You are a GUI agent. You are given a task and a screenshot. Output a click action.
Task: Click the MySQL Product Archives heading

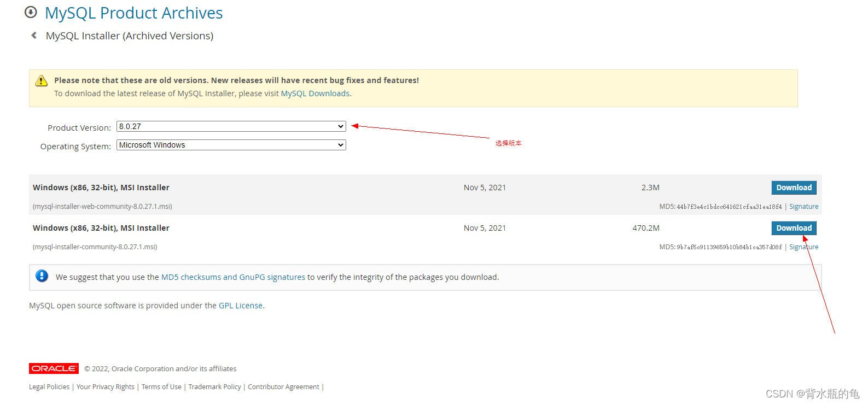(133, 13)
